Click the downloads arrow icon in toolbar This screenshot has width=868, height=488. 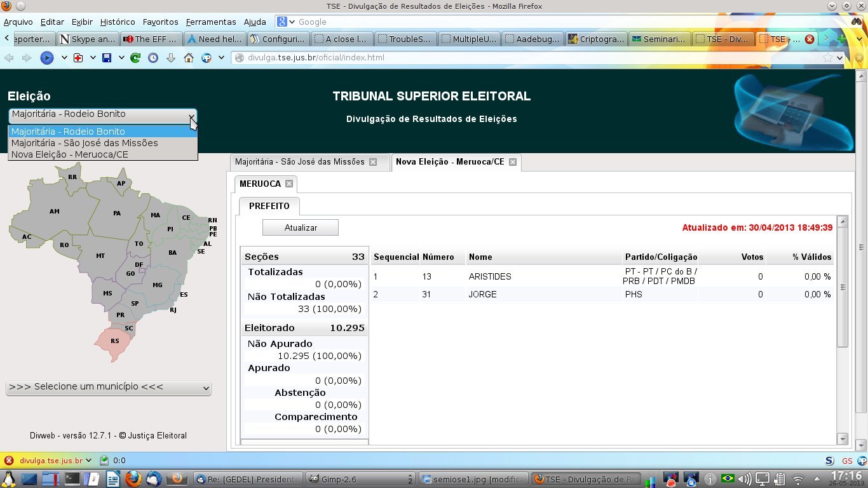point(171,58)
